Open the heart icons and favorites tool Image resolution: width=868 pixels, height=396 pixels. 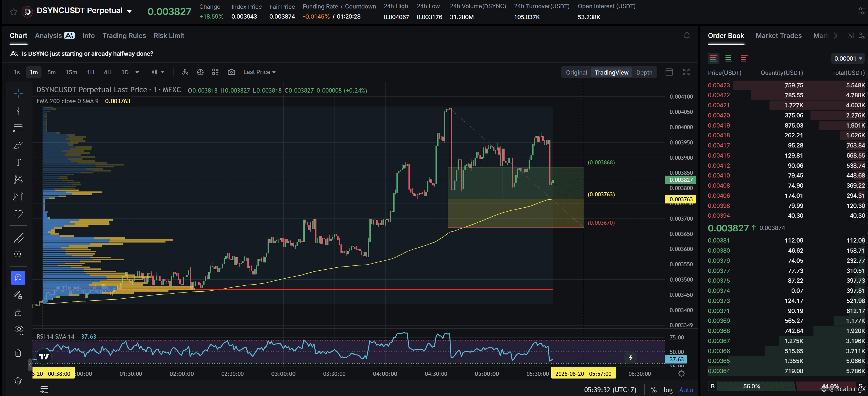(x=18, y=214)
